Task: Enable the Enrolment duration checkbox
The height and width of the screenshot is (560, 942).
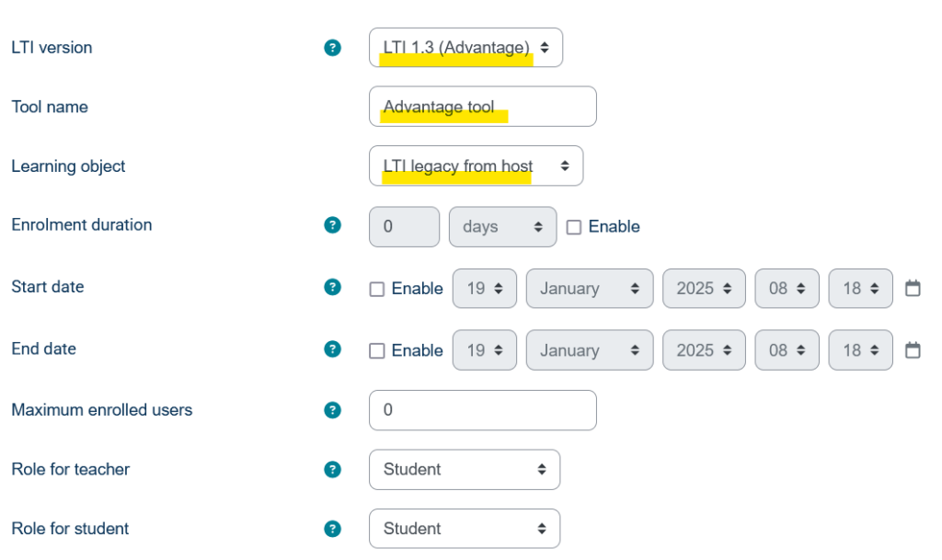Action: (574, 227)
